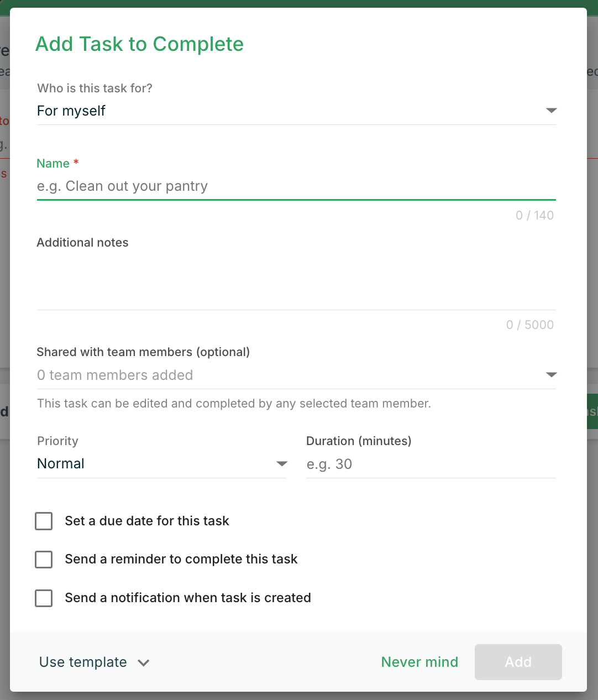Expand the Priority dropdown
Image resolution: width=598 pixels, height=700 pixels.
(x=160, y=463)
